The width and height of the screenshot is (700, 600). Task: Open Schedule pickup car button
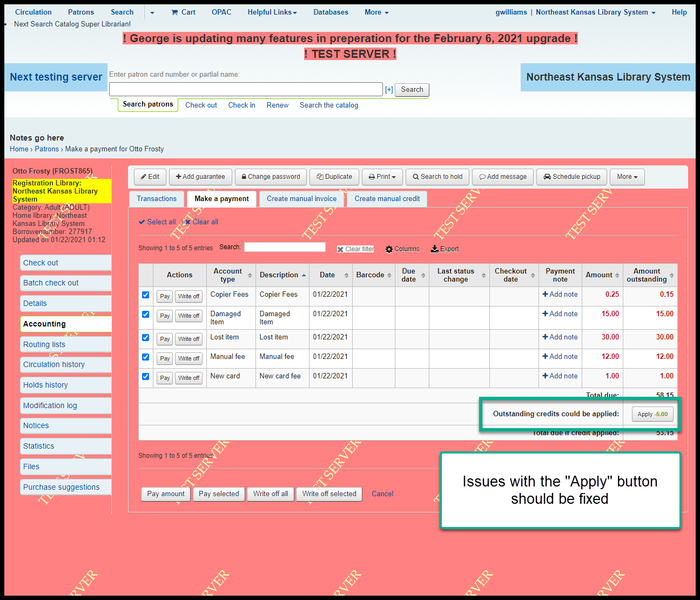571,177
